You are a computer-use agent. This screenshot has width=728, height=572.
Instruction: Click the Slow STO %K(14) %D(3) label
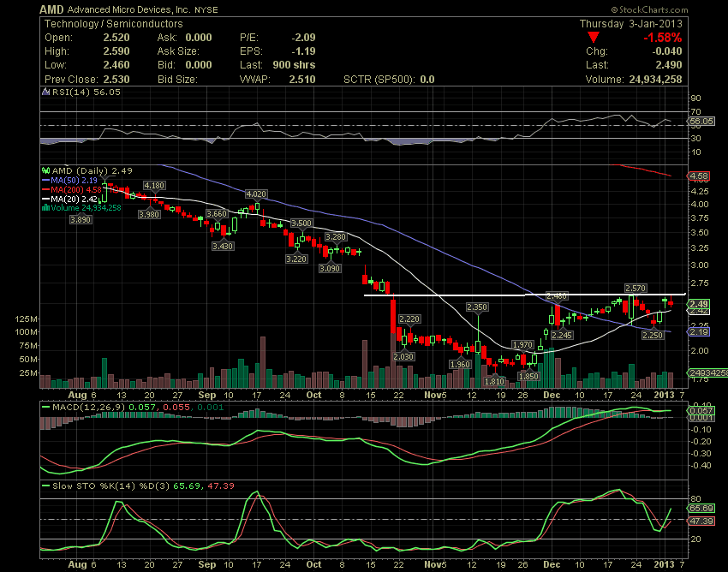110,486
